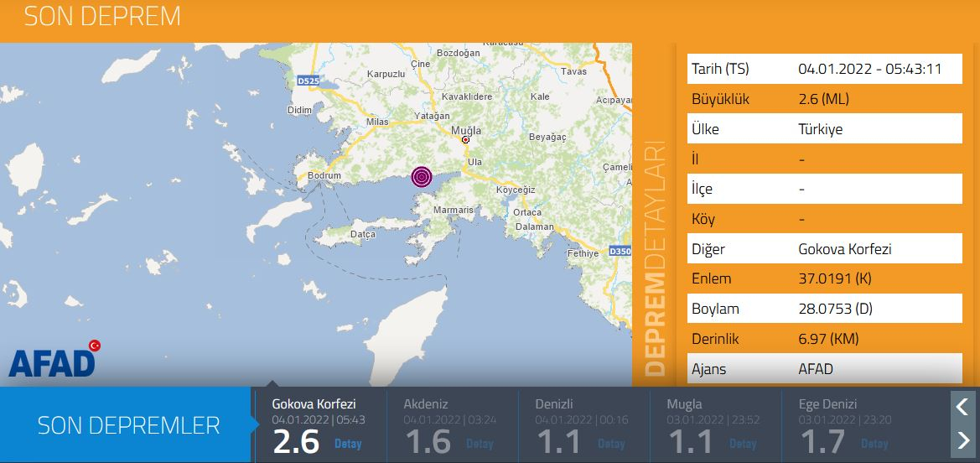980x463 pixels.
Task: Open Detay for Gokova Korfezi earthquake
Action: (x=348, y=444)
